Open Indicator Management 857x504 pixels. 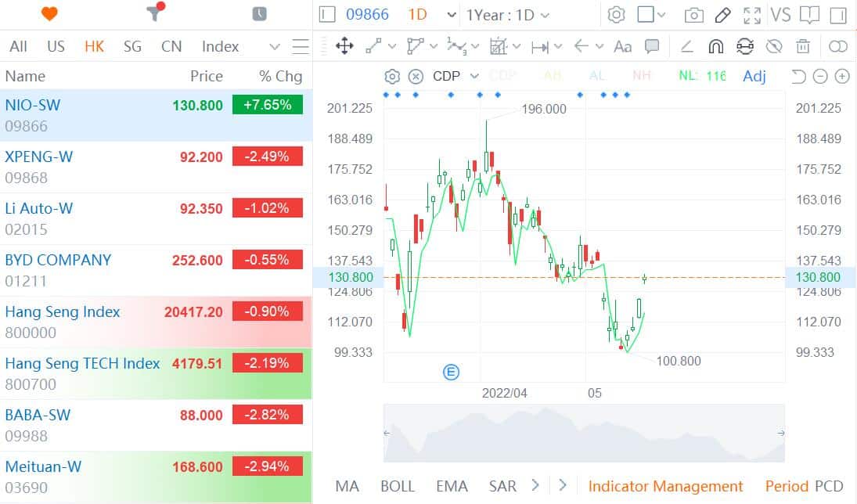click(x=666, y=486)
